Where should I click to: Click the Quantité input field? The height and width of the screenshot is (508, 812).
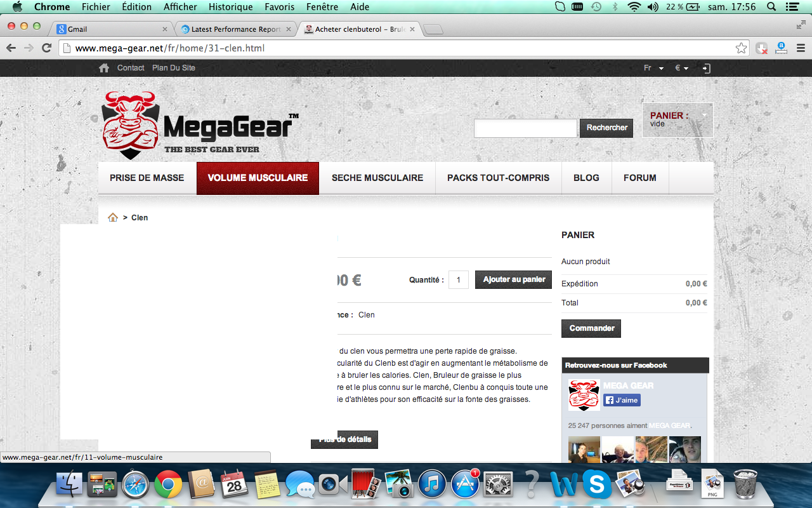pyautogui.click(x=459, y=279)
